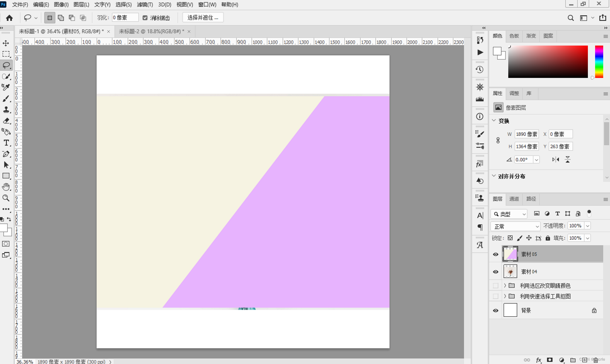Open the rotation angle dropdown
Screen dimensions: 610x364
[536, 160]
